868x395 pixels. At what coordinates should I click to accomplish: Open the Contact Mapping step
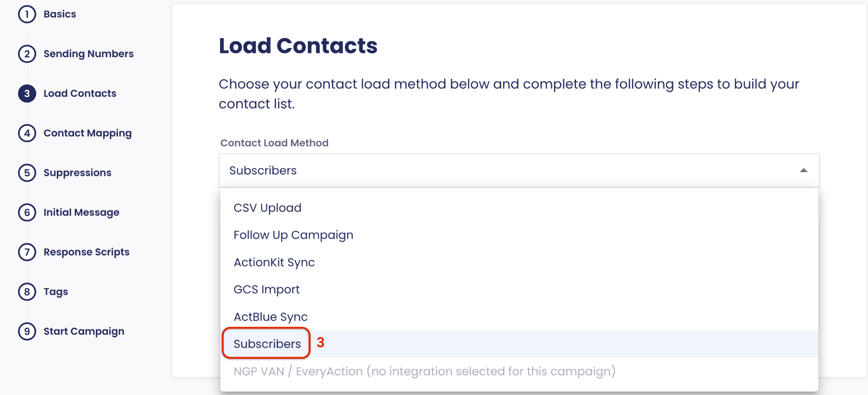(x=87, y=133)
